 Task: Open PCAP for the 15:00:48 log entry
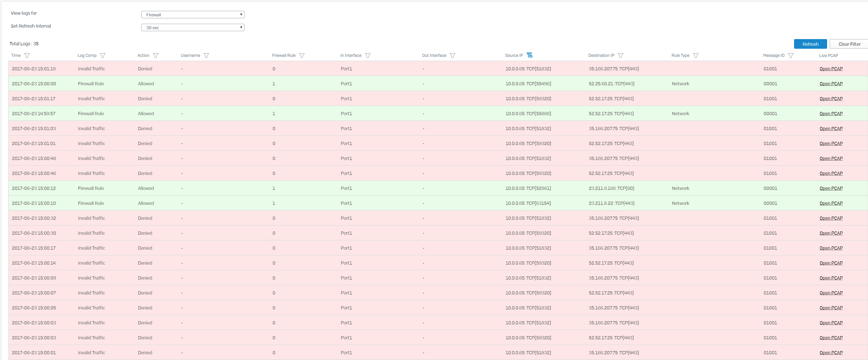[831, 159]
